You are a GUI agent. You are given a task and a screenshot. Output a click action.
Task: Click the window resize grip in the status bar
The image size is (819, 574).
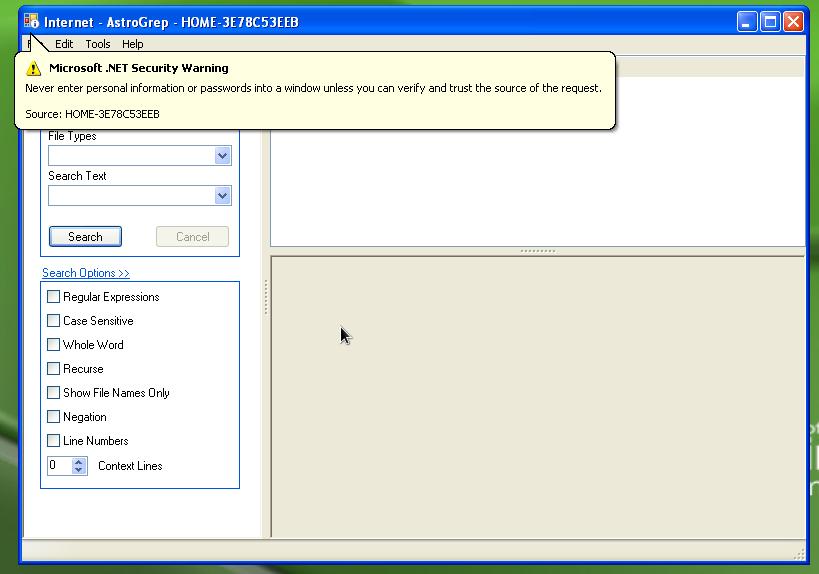coord(799,555)
